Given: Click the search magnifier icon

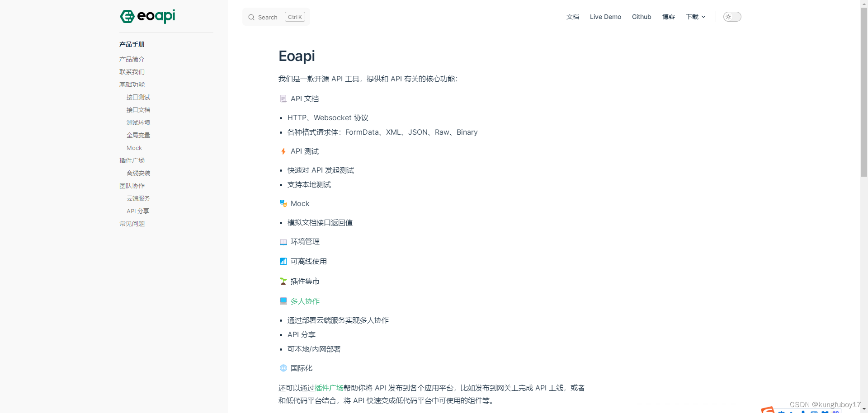Looking at the screenshot, I should (x=251, y=17).
